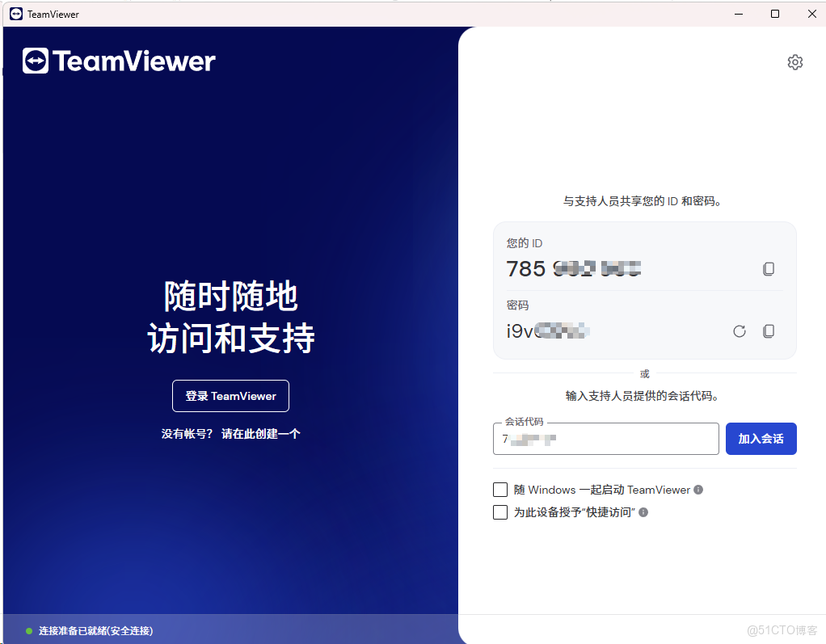Open the 请在此创建一个 link

point(261,434)
